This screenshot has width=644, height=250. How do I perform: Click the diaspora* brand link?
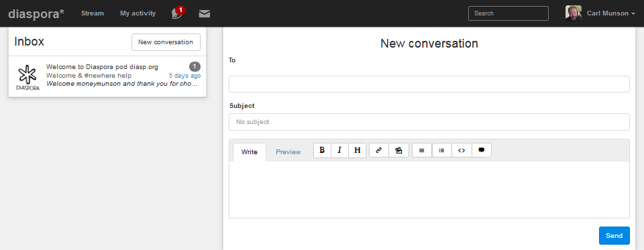tap(36, 13)
